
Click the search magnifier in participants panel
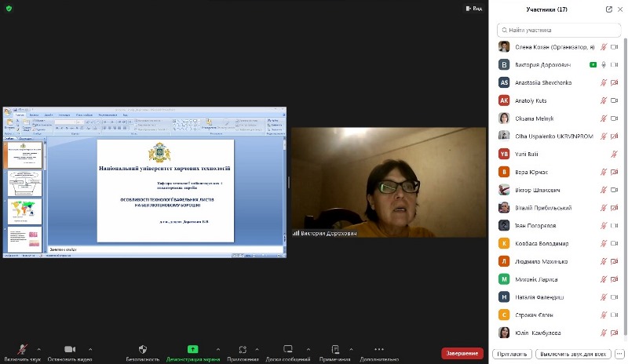pyautogui.click(x=504, y=30)
